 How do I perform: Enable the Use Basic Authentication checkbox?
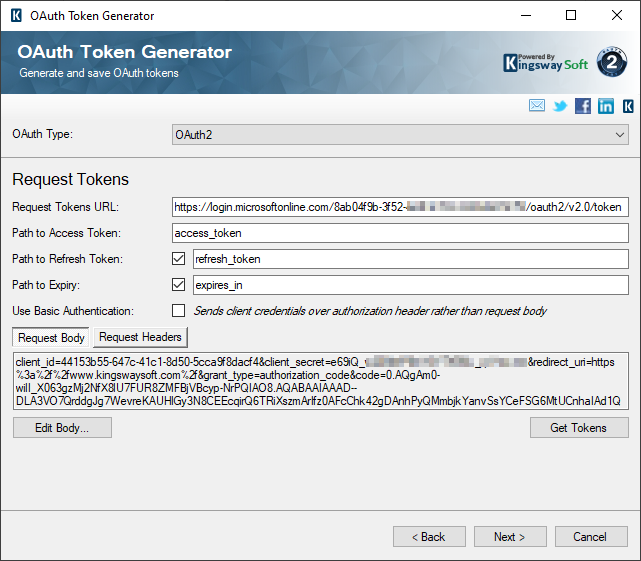[179, 311]
